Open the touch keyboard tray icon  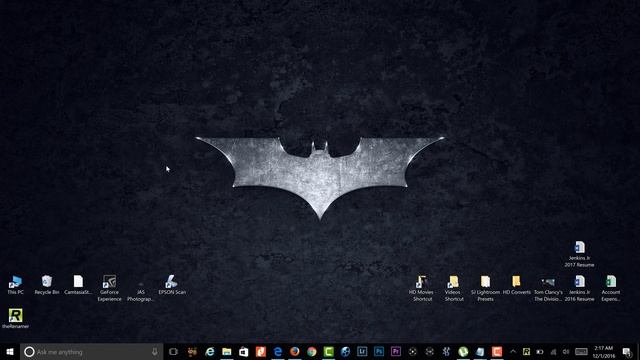tap(581, 351)
